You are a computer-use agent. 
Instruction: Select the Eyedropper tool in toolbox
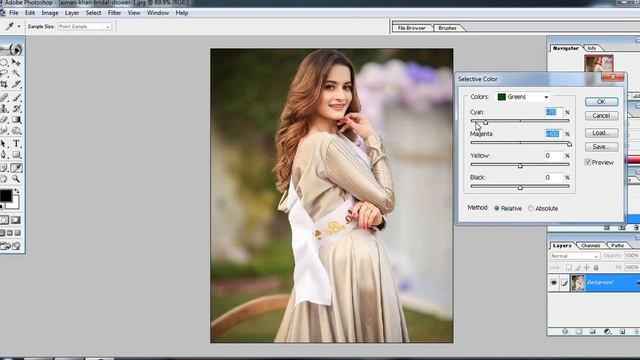coord(16,168)
